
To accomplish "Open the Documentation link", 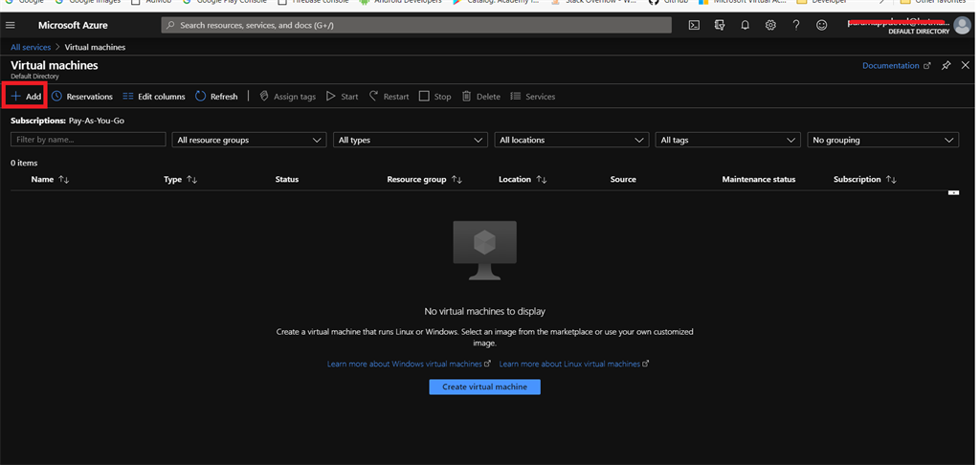I will coord(896,65).
